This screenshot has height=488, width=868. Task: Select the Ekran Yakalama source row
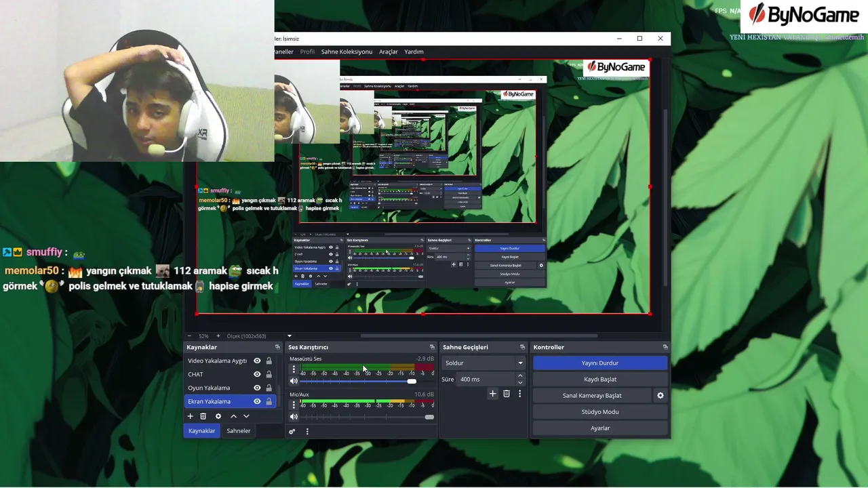[x=230, y=401]
